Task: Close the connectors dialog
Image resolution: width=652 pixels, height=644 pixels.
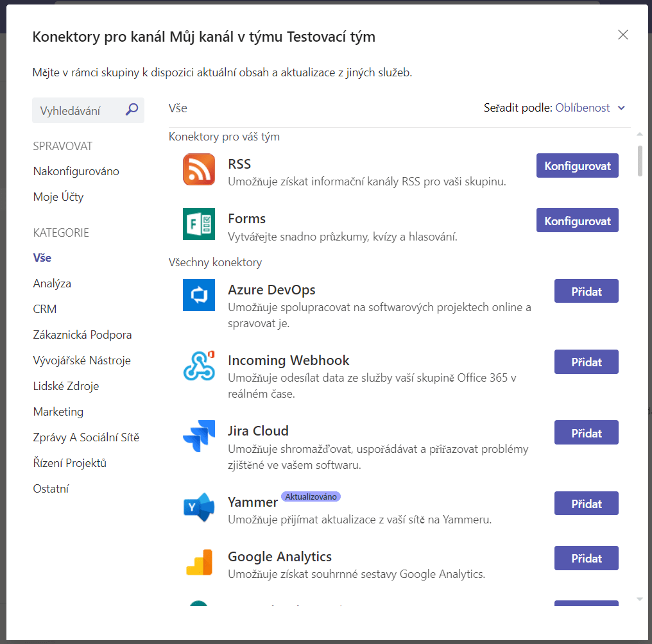Action: click(622, 35)
